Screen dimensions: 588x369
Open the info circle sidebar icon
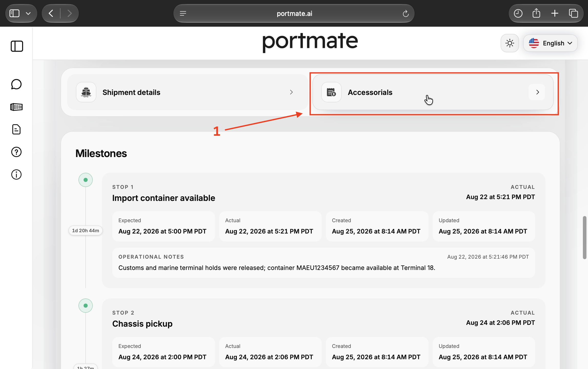coord(16,174)
